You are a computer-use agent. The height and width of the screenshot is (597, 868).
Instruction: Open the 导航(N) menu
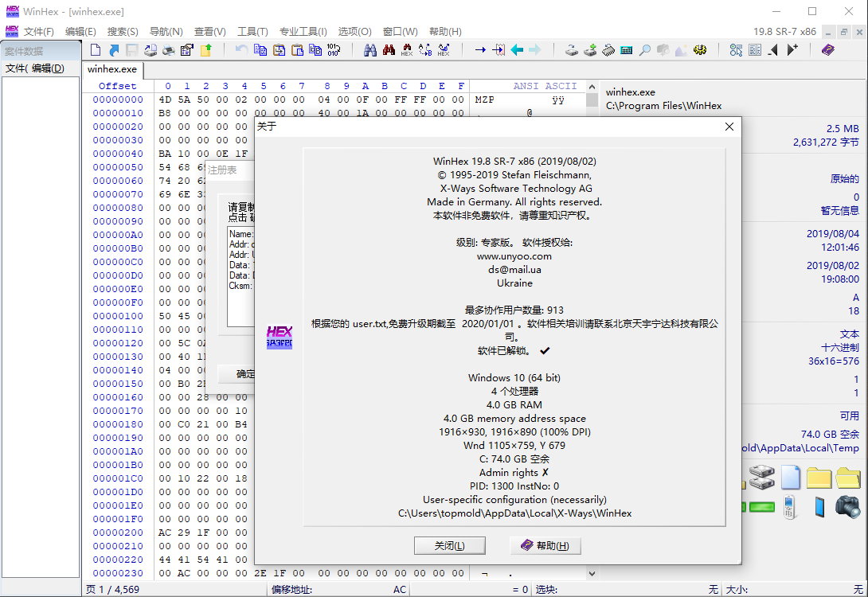tap(166, 32)
